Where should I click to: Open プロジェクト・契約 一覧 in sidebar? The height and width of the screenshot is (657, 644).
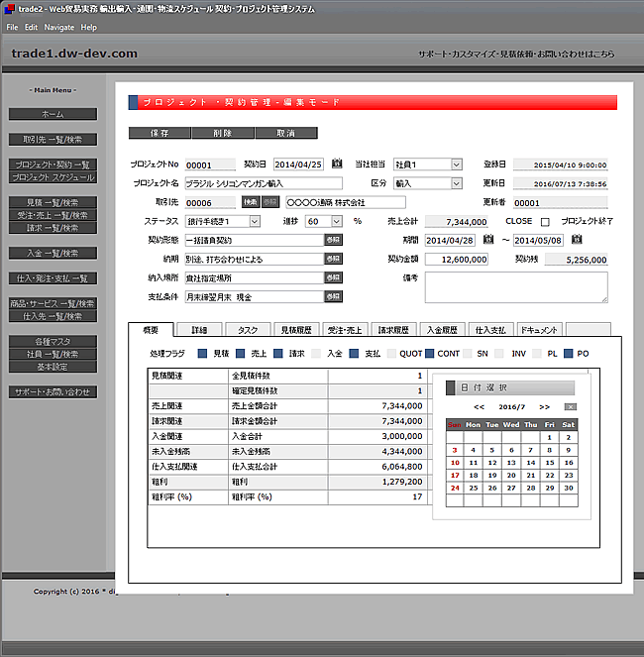click(x=53, y=164)
